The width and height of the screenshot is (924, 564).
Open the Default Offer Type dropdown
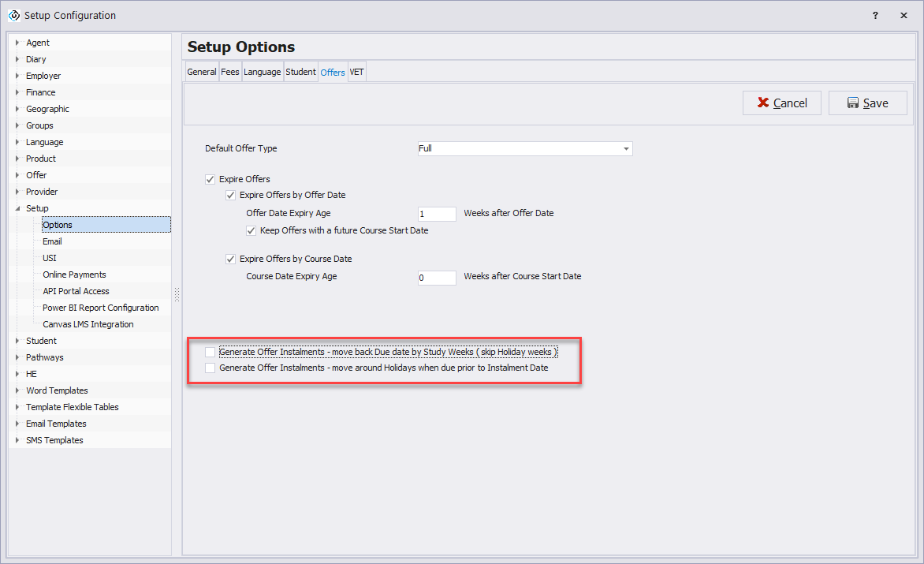coord(626,148)
